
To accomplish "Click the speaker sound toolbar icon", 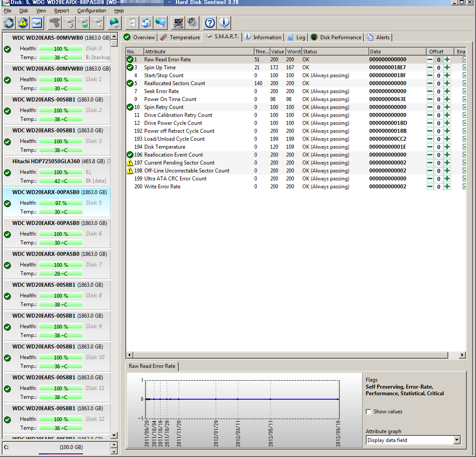I will (x=192, y=23).
